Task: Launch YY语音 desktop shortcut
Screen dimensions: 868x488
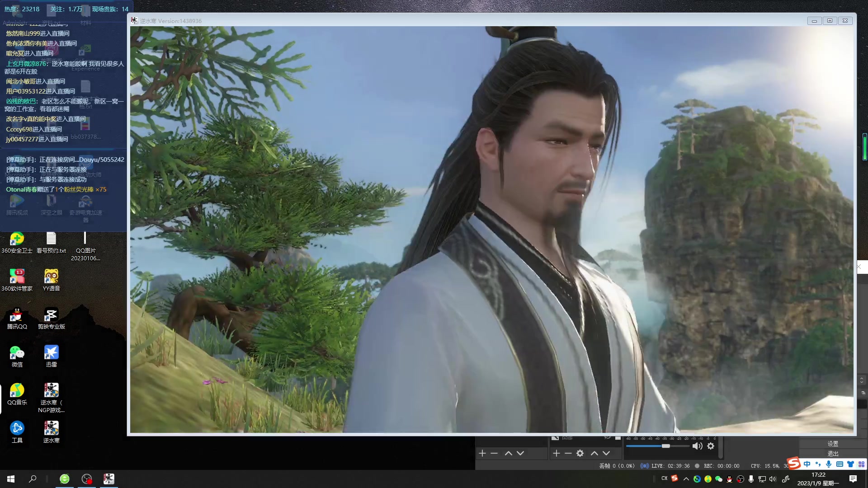Action: (x=51, y=280)
